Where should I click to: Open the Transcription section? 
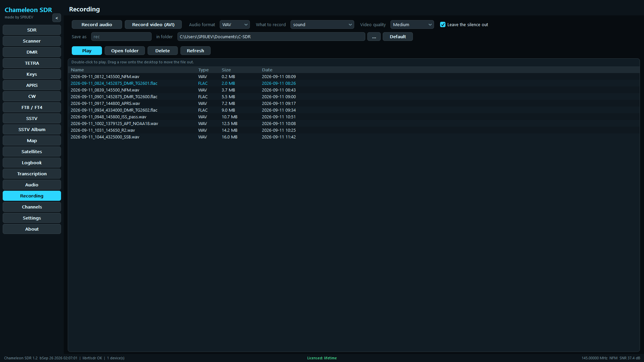click(x=32, y=174)
